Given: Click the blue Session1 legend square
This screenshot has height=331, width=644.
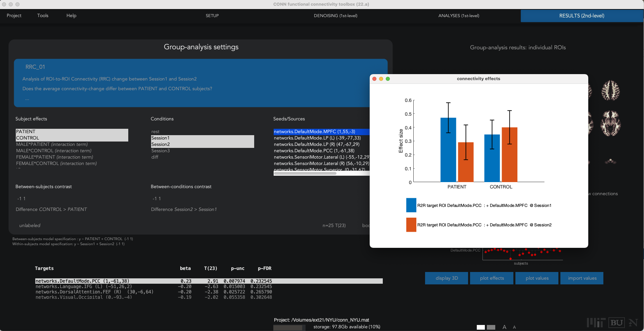Looking at the screenshot, I should coord(411,205).
